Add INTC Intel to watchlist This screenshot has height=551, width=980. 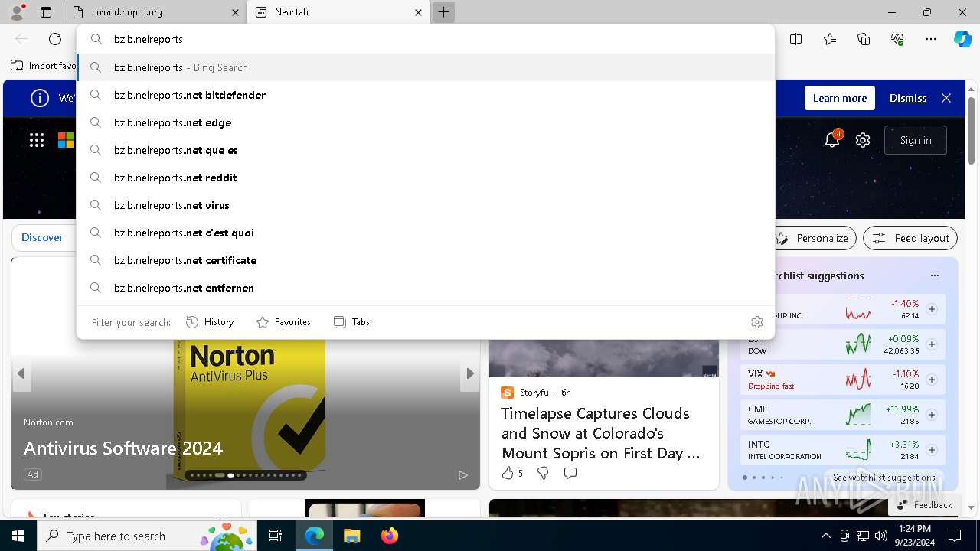932,450
